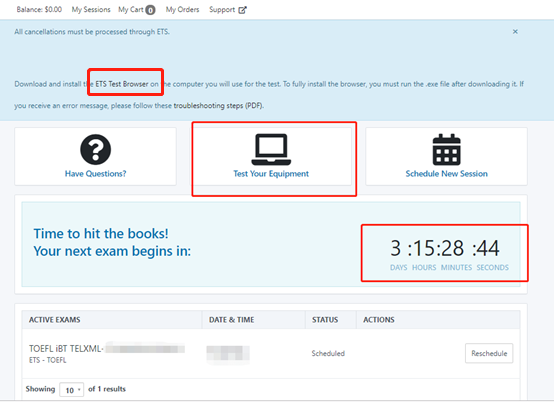
Task: Follow the ETS Test Browser download link
Action: click(122, 84)
